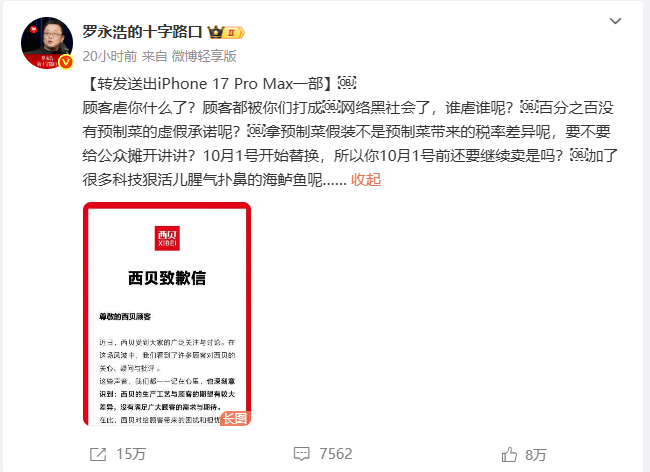The height and width of the screenshot is (472, 650).
Task: Click the orange verified V badge
Action: [x=66, y=62]
